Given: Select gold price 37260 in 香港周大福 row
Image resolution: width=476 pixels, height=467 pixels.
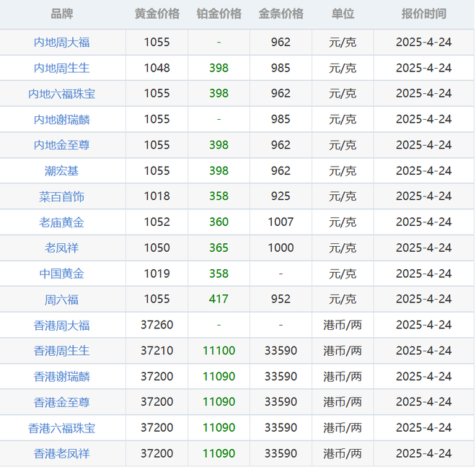Looking at the screenshot, I should click(157, 325).
